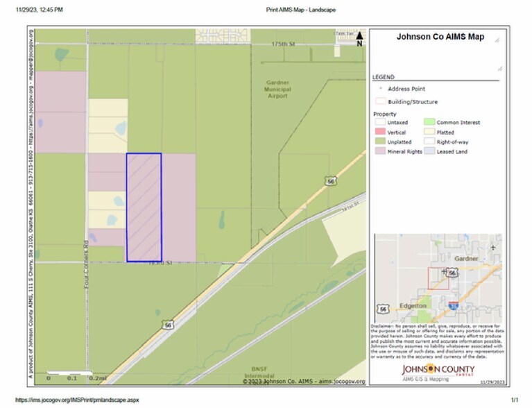Click the Interstate 35 shield in the inset map
532x408 pixels.
point(453,305)
